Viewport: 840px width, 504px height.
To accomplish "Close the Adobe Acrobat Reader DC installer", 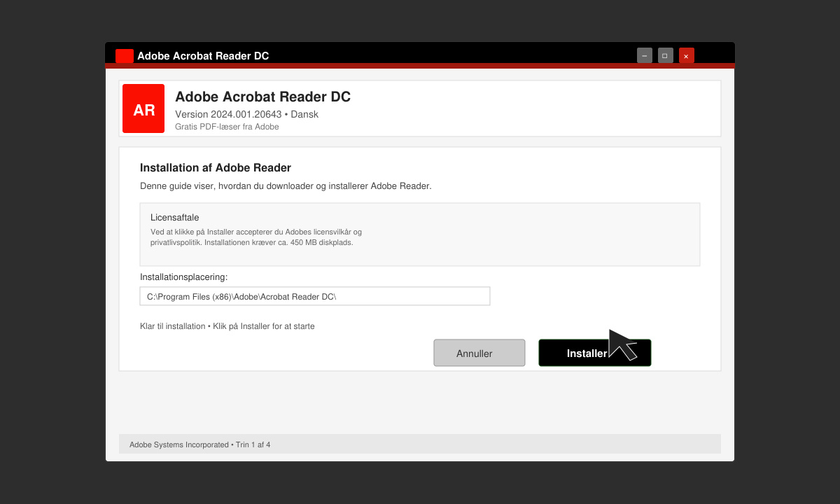I will pyautogui.click(x=687, y=55).
